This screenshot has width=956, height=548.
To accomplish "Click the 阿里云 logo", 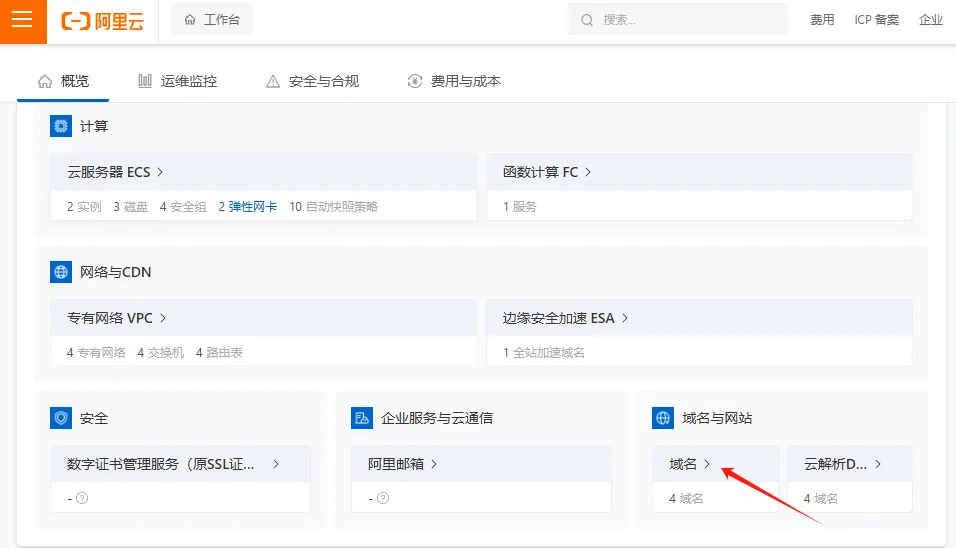I will coord(102,21).
